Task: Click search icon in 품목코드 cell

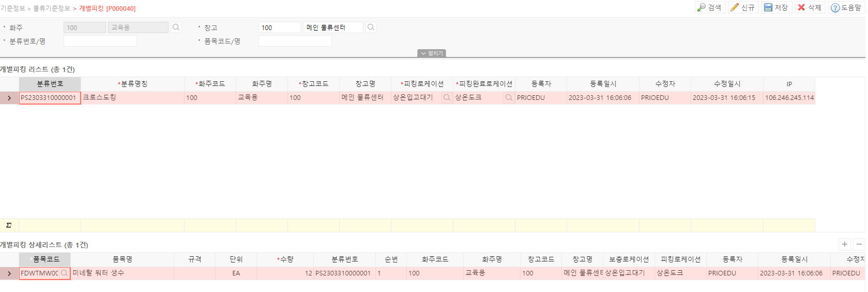Action: pyautogui.click(x=64, y=273)
